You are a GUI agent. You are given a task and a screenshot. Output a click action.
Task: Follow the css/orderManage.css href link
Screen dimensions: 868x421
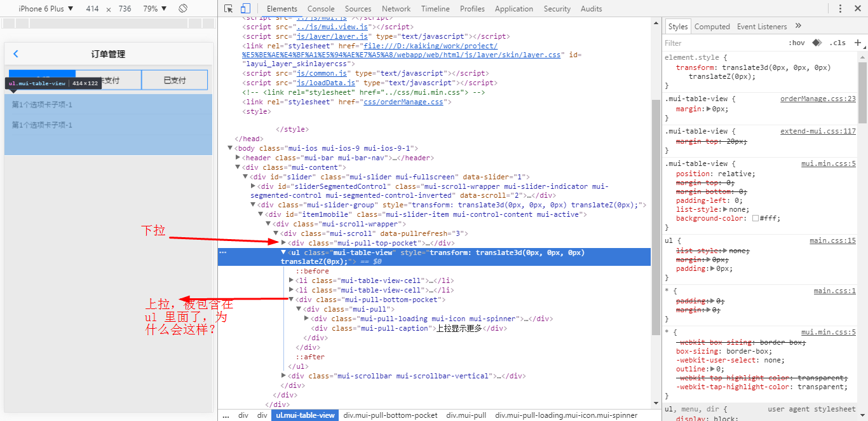coord(403,102)
